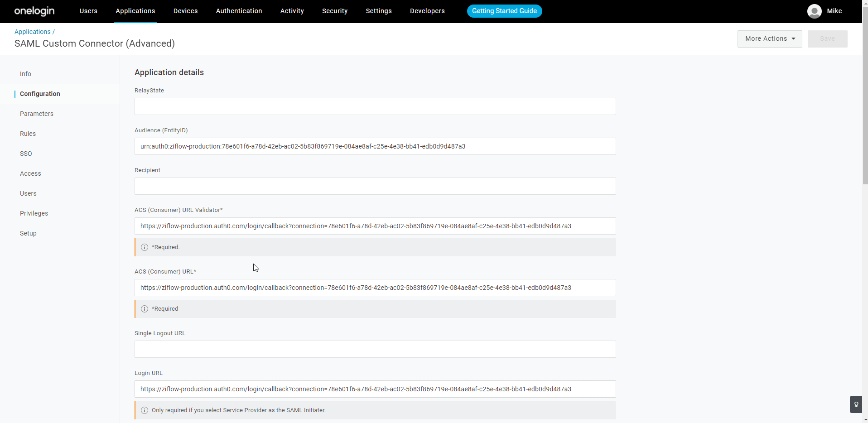The width and height of the screenshot is (868, 423).
Task: Click info icon under ACS (Consumer) URL
Action: click(145, 309)
